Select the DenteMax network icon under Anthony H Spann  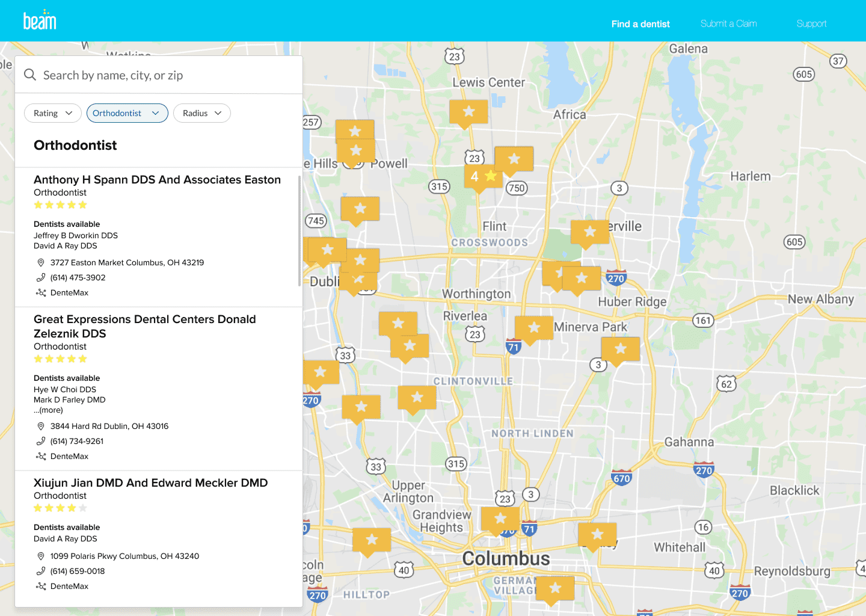(41, 292)
